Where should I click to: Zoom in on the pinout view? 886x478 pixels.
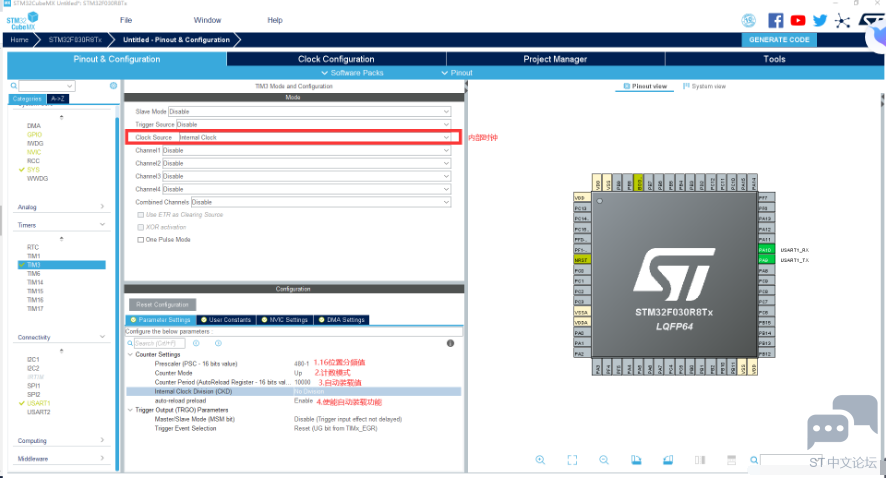(x=540, y=460)
